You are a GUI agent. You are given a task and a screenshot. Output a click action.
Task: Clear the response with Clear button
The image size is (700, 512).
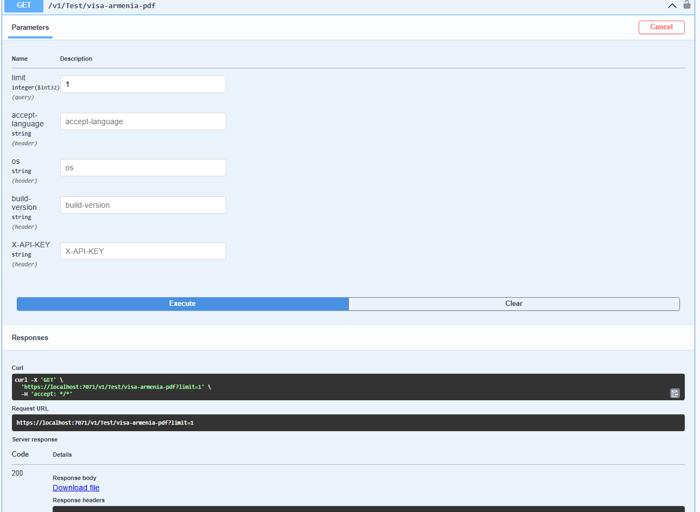click(514, 304)
